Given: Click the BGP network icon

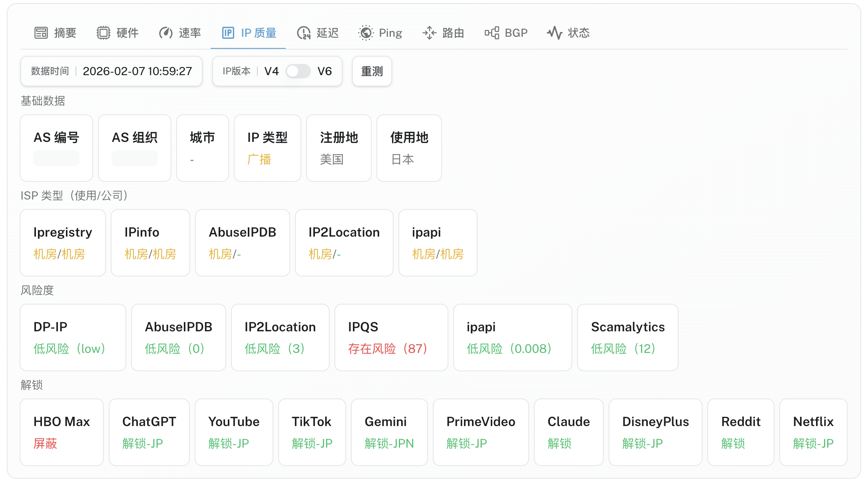Looking at the screenshot, I should (492, 33).
